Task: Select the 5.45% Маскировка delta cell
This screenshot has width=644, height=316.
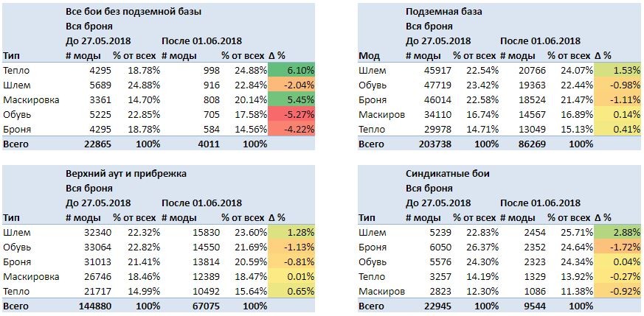Action: [x=291, y=99]
